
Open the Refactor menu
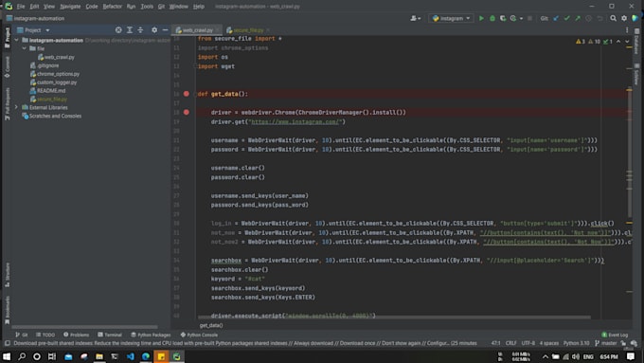[112, 7]
